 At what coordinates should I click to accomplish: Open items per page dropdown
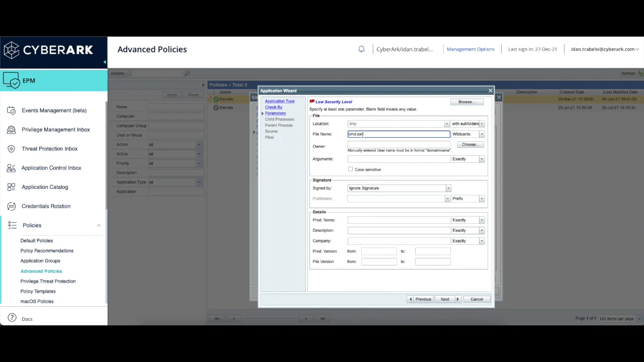[639, 319]
